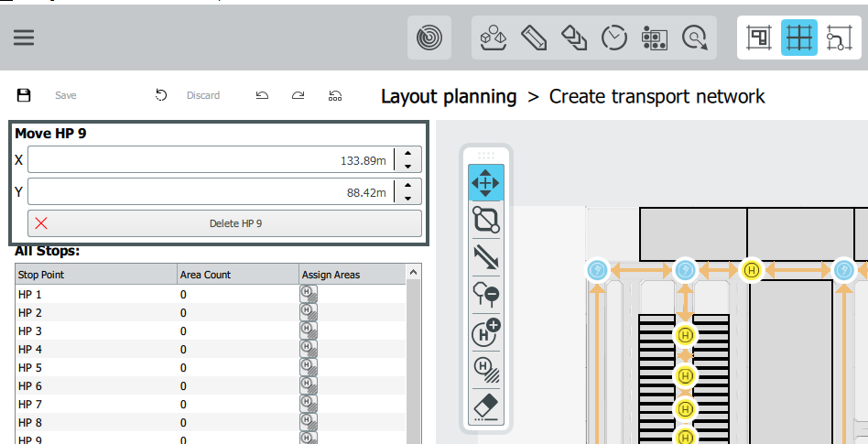This screenshot has width=868, height=444.
Task: Click Create transport network breadcrumb
Action: click(x=656, y=96)
